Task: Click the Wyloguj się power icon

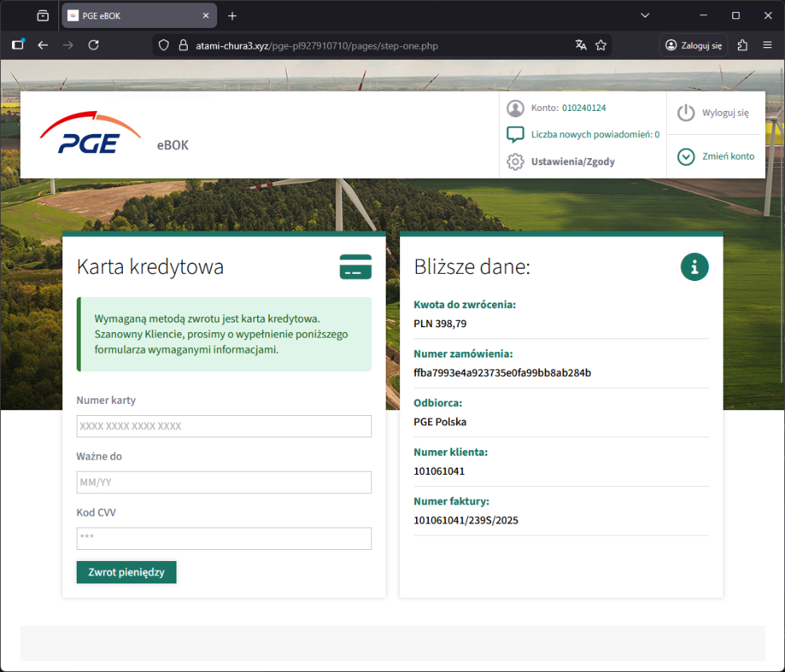Action: (686, 113)
